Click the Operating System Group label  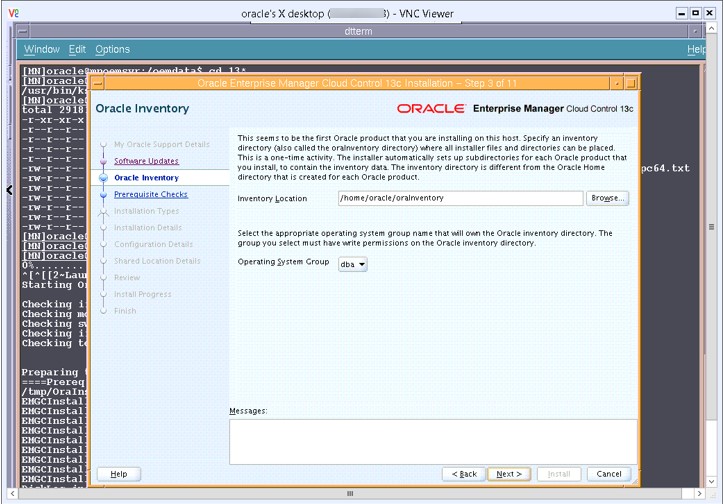283,262
